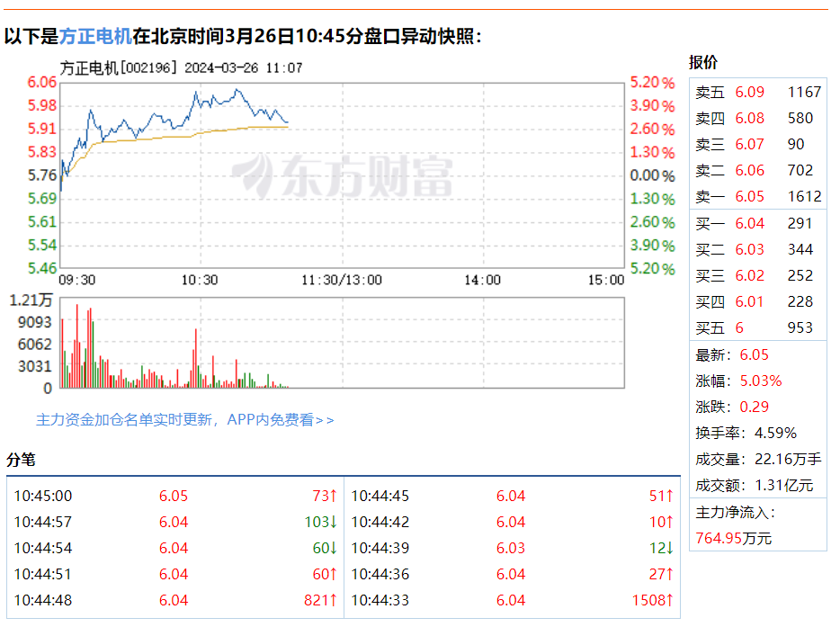Select the 买三 6.02 quote row
The width and height of the screenshot is (840, 627).
tap(758, 275)
